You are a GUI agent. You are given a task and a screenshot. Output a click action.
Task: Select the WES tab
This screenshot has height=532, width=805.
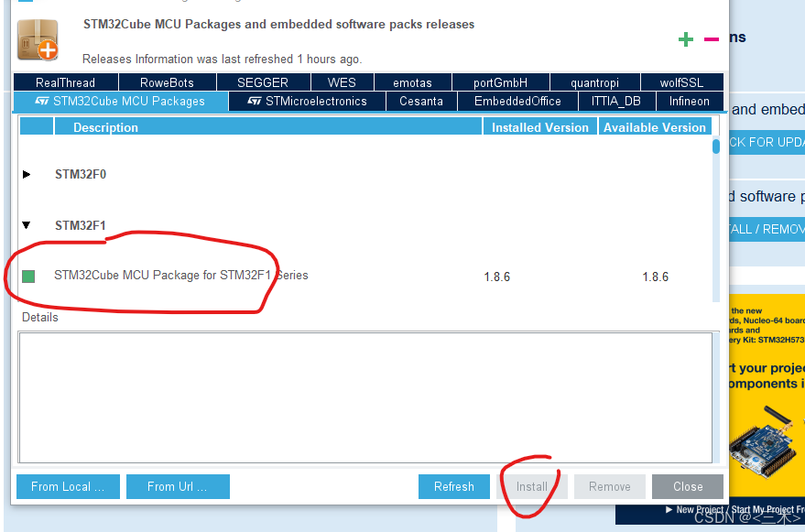[342, 82]
